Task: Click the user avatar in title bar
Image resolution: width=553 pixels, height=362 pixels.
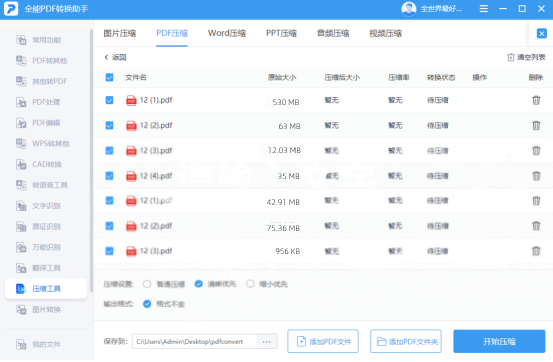Action: click(x=408, y=9)
